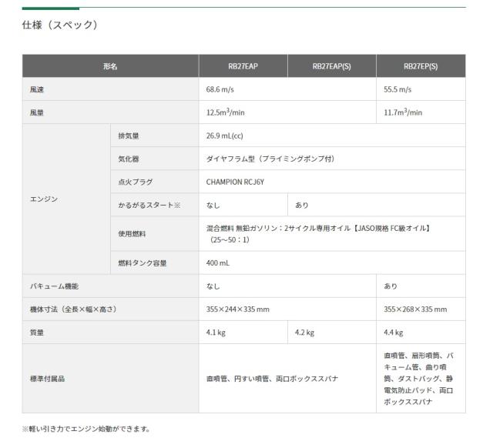
Task: Click the 仕様（スペック）section heading
Action: coord(60,25)
